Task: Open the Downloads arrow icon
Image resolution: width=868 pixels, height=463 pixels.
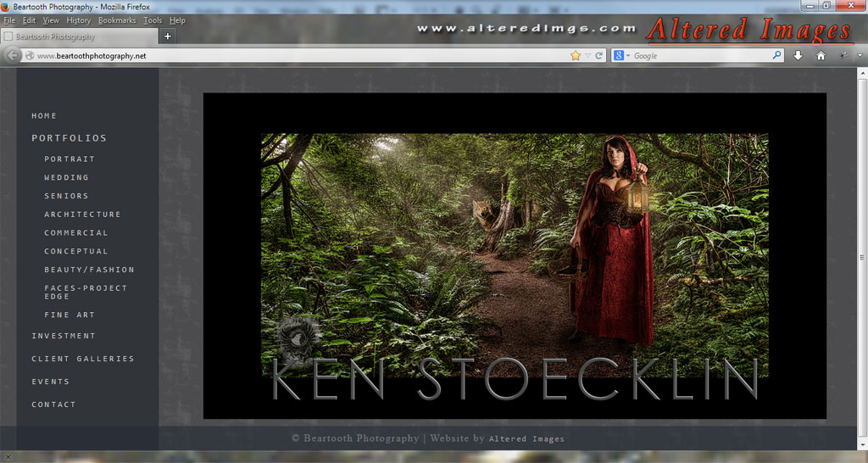Action: (798, 55)
